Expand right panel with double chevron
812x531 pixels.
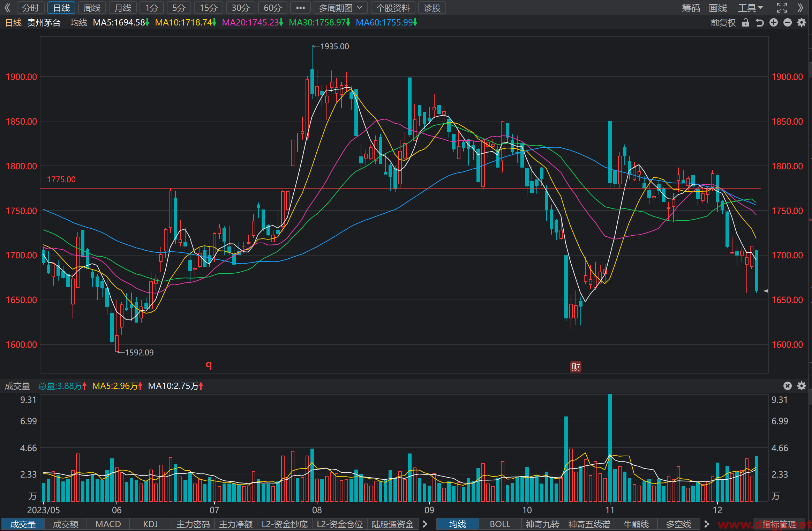(x=801, y=8)
